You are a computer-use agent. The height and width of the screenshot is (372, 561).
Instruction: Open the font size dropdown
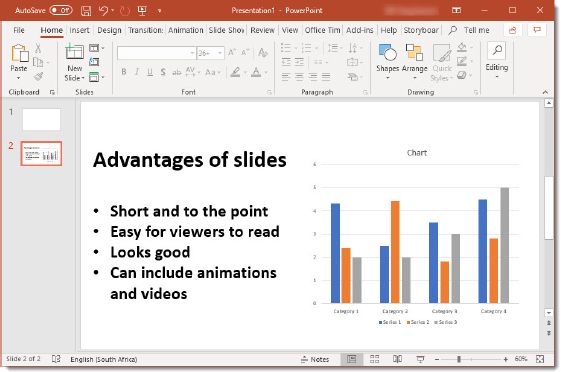point(220,53)
